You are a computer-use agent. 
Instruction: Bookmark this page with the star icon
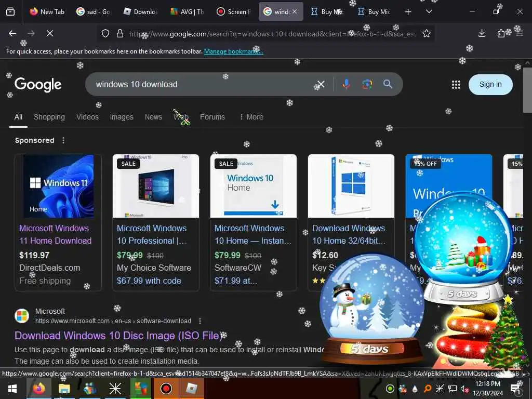[x=427, y=33]
